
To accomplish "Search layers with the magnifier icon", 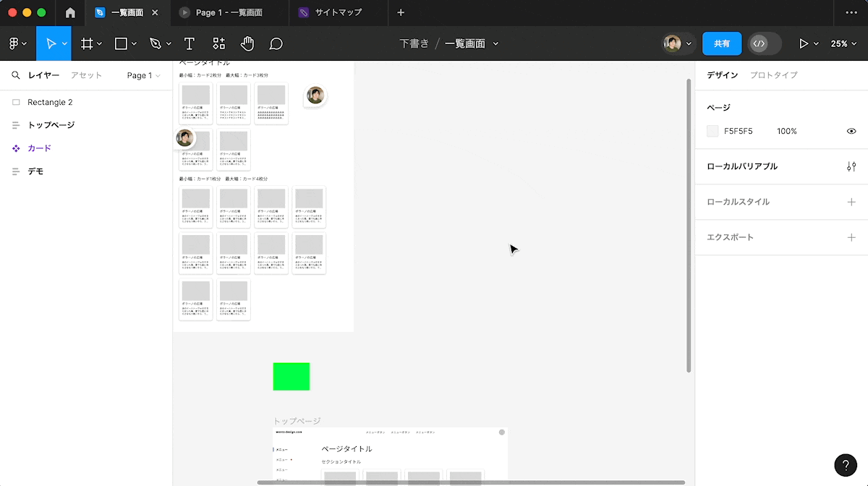I will tap(15, 75).
